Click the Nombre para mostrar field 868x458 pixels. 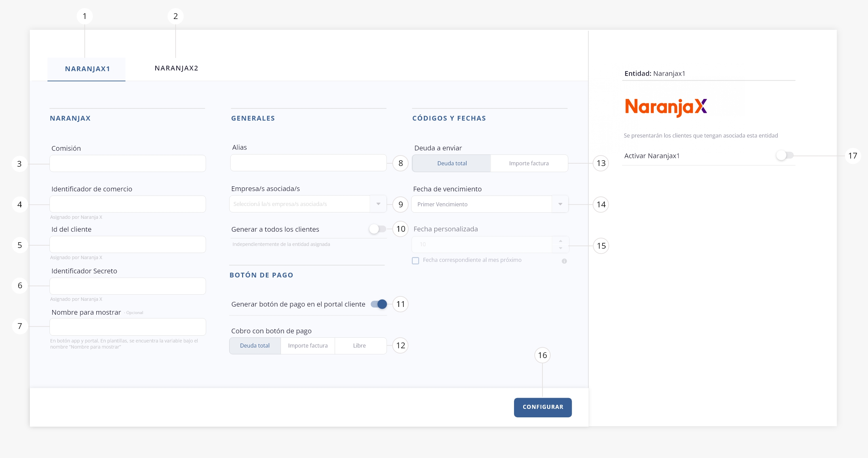(127, 327)
